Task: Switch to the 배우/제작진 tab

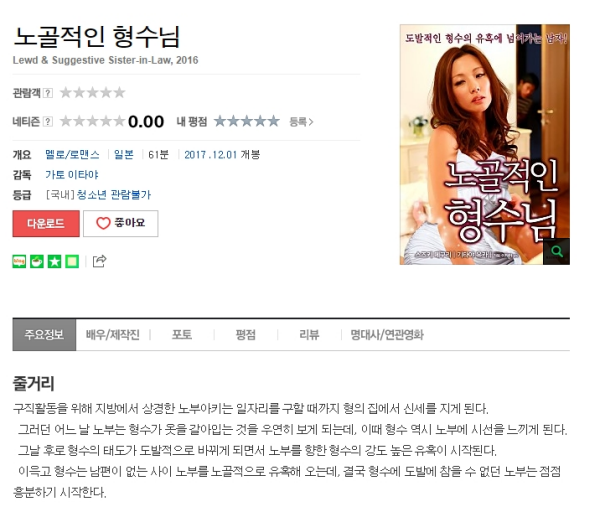Action: click(112, 335)
